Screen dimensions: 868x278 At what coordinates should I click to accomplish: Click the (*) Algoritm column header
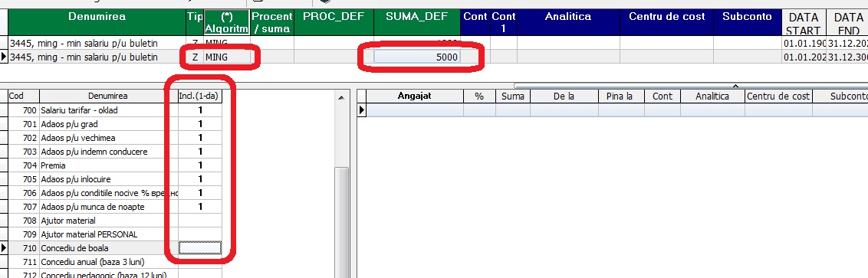[x=226, y=23]
